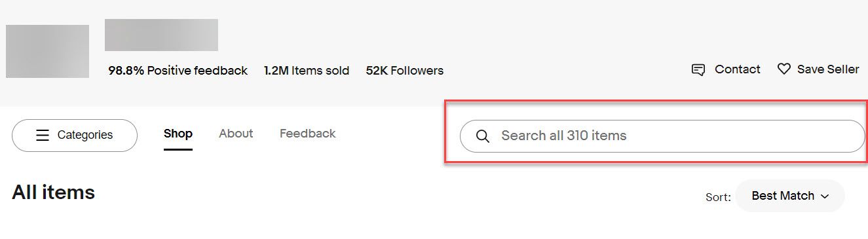Viewport: 868px width, 239px height.
Task: Click the blurred seller logo image
Action: click(47, 51)
